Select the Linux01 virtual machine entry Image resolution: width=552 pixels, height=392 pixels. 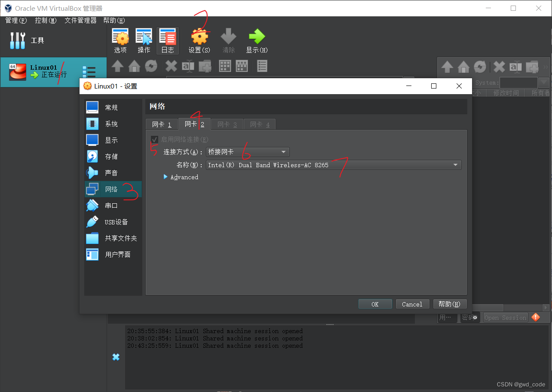coord(53,72)
